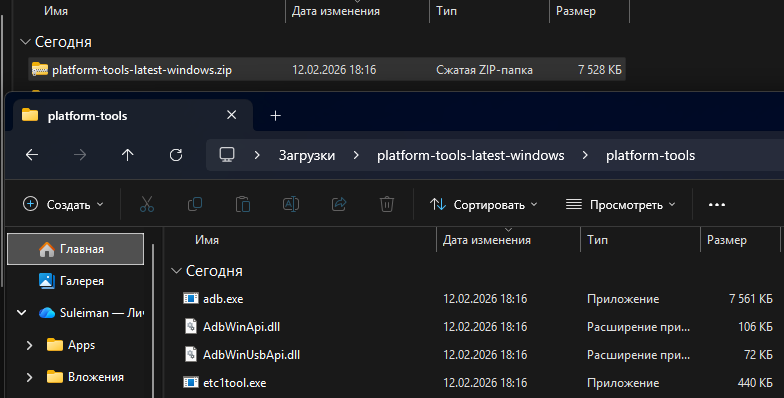Click the AdbWinUsbApi.dll file icon

pos(191,354)
